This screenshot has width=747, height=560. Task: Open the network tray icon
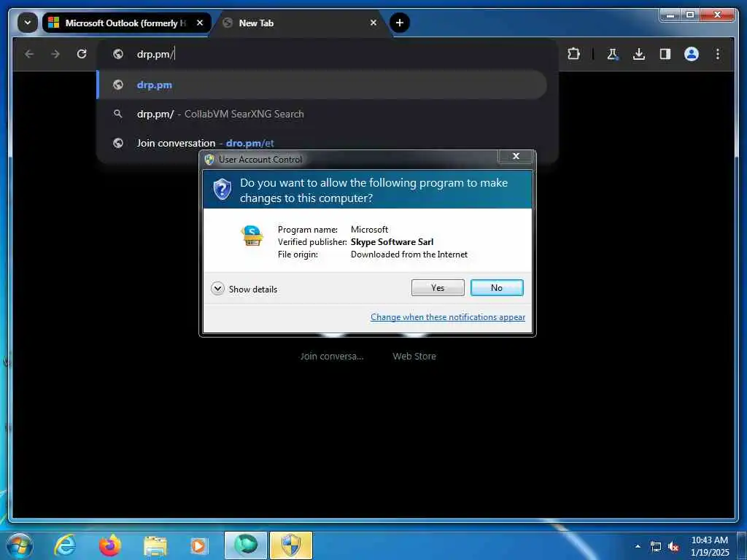pyautogui.click(x=656, y=547)
